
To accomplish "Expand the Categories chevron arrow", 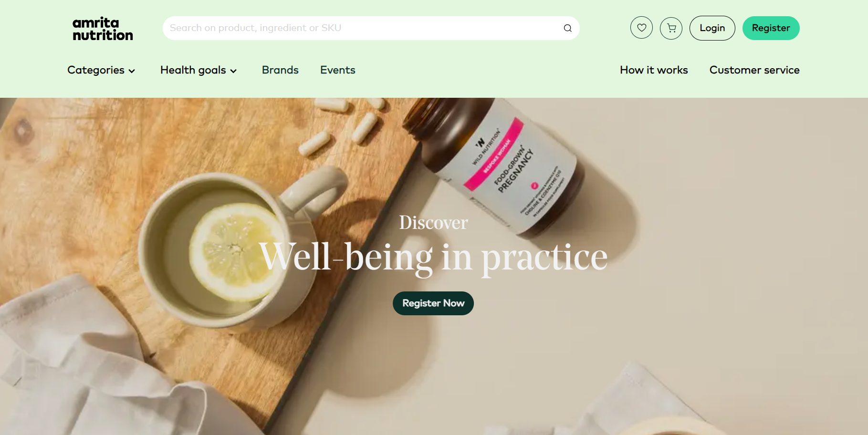I will coord(132,71).
